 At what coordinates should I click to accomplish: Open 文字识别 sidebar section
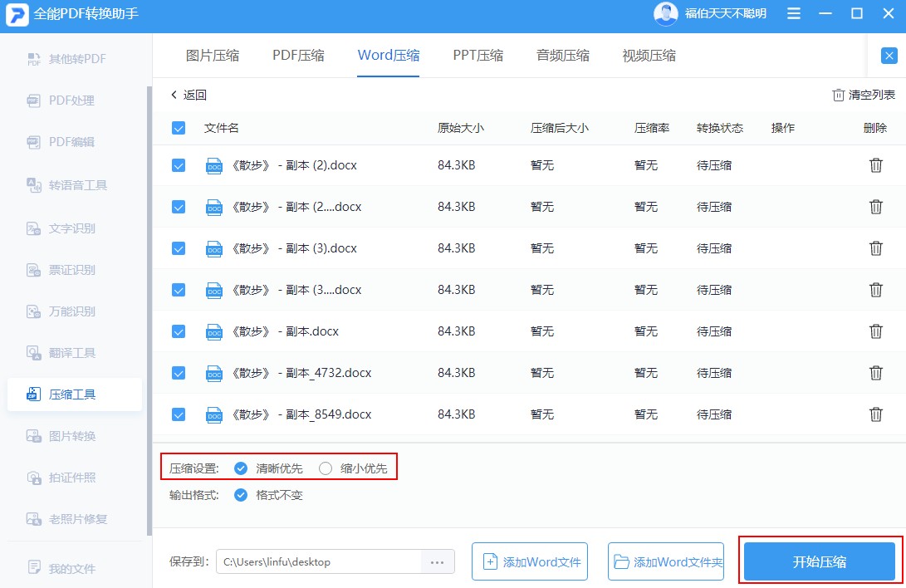(x=61, y=228)
